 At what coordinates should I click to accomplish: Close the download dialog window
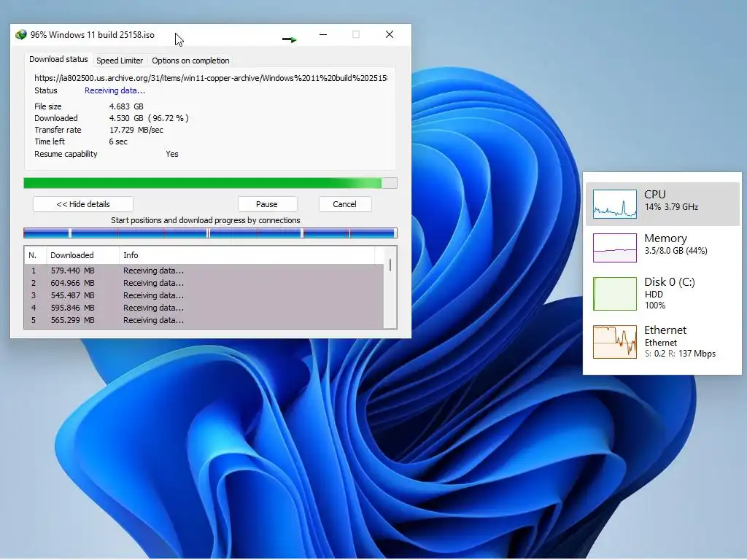[390, 35]
